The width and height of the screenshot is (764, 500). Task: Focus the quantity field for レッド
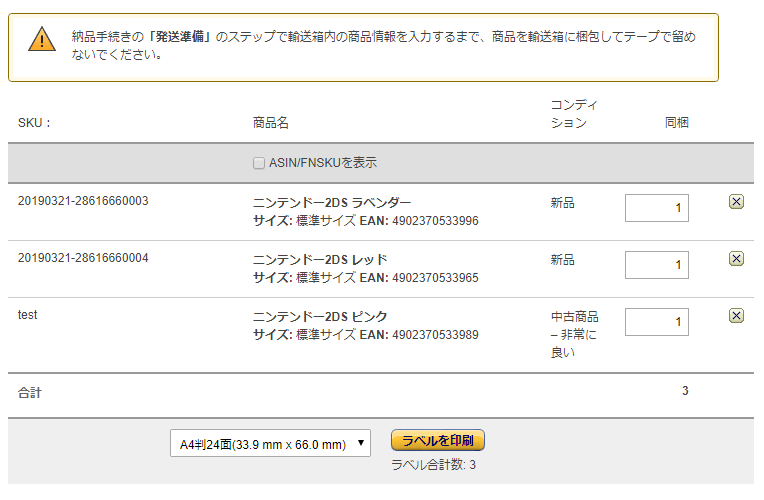(x=657, y=265)
